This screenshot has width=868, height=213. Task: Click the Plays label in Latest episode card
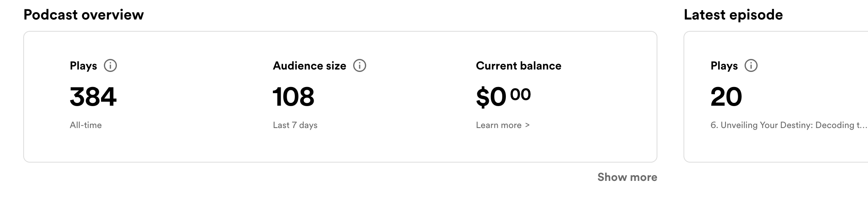coord(724,66)
